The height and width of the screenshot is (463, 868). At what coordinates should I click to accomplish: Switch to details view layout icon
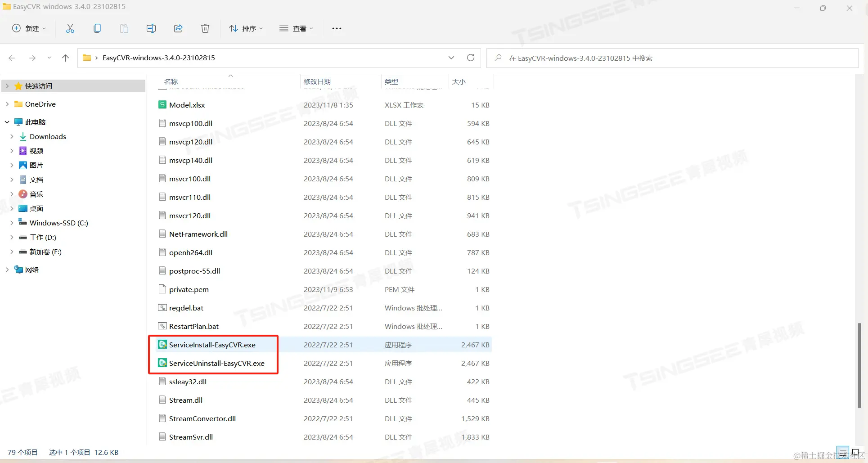pyautogui.click(x=843, y=453)
